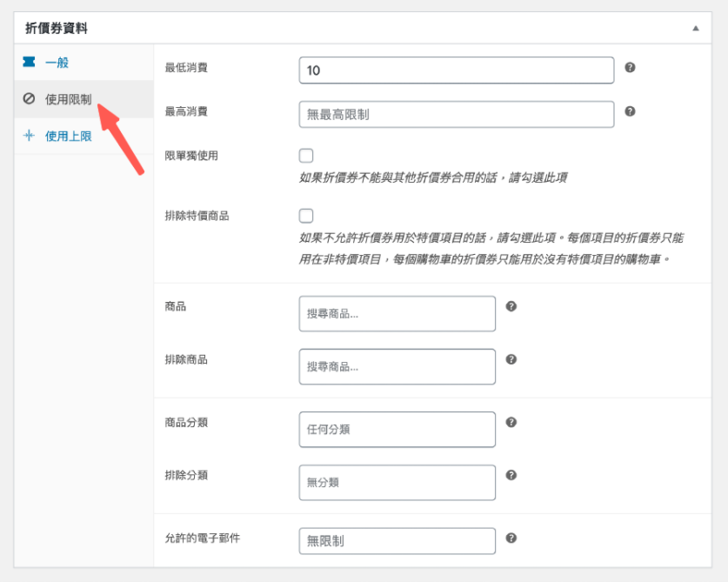Enable the 限單獨使用 checkbox
Image resolution: width=728 pixels, height=582 pixels.
[306, 156]
